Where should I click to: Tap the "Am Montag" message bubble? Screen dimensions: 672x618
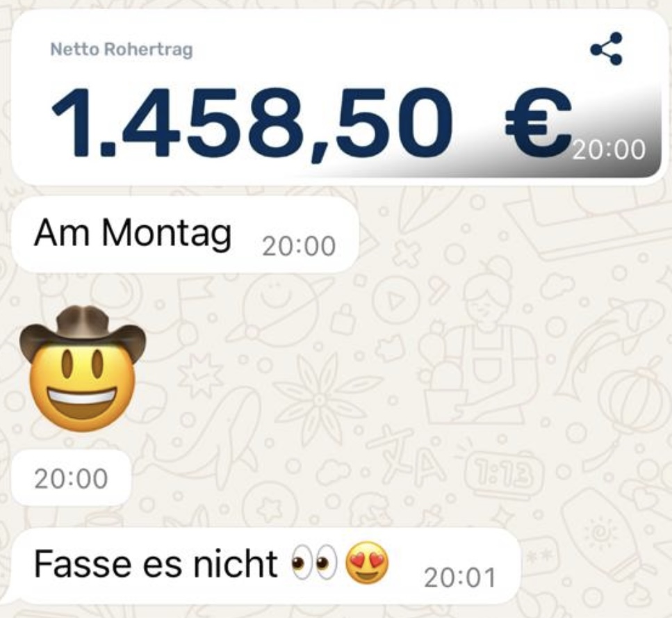tap(184, 234)
